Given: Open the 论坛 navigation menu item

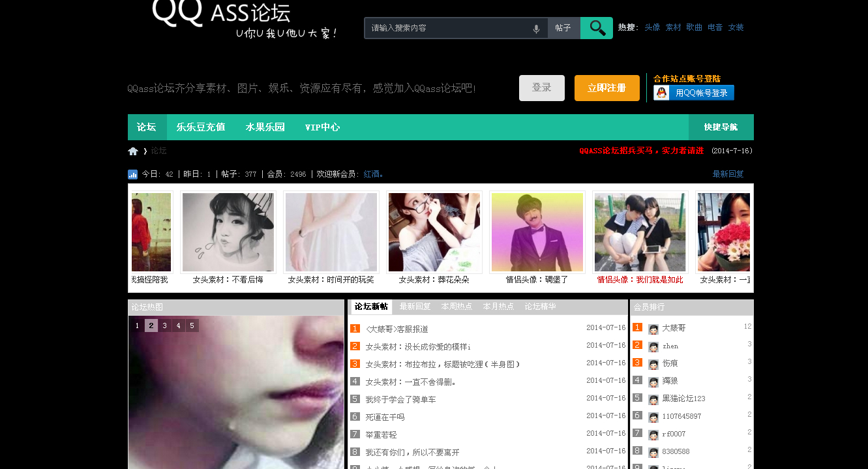Looking at the screenshot, I should tap(147, 127).
